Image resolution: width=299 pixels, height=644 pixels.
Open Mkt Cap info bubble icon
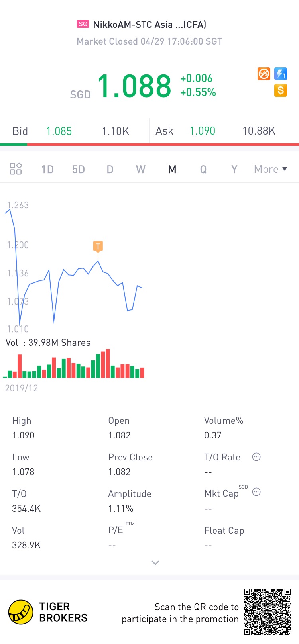pos(256,492)
